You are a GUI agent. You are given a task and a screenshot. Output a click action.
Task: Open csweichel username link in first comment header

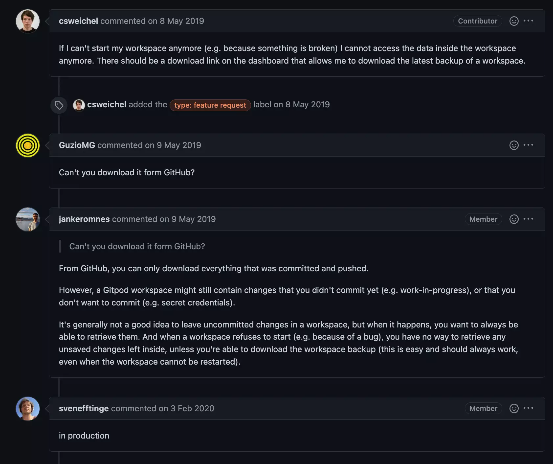coord(78,21)
